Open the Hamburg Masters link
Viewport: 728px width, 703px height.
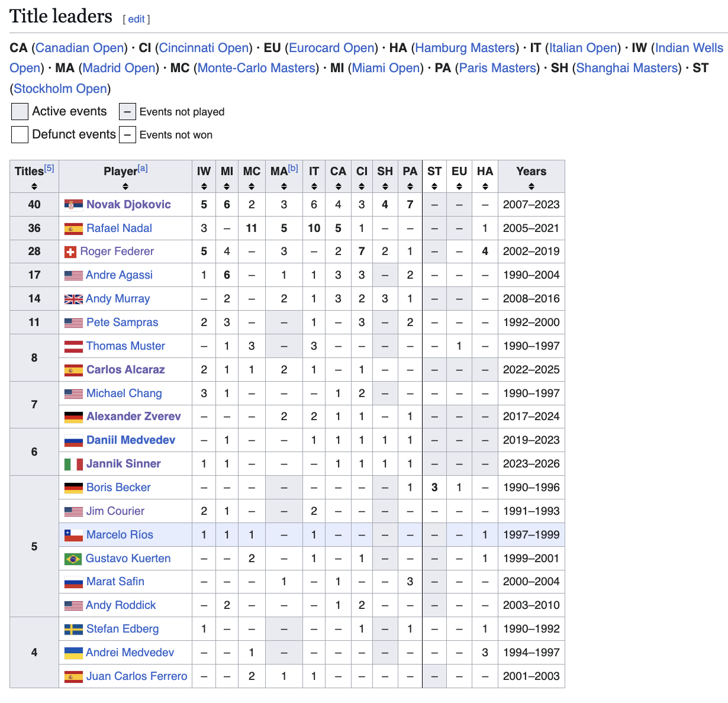(465, 48)
